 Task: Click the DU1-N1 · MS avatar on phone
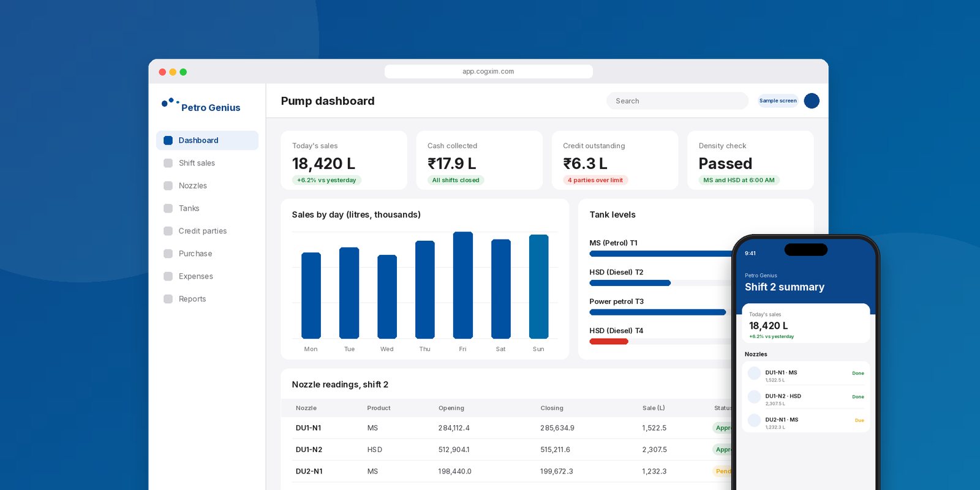tap(754, 374)
